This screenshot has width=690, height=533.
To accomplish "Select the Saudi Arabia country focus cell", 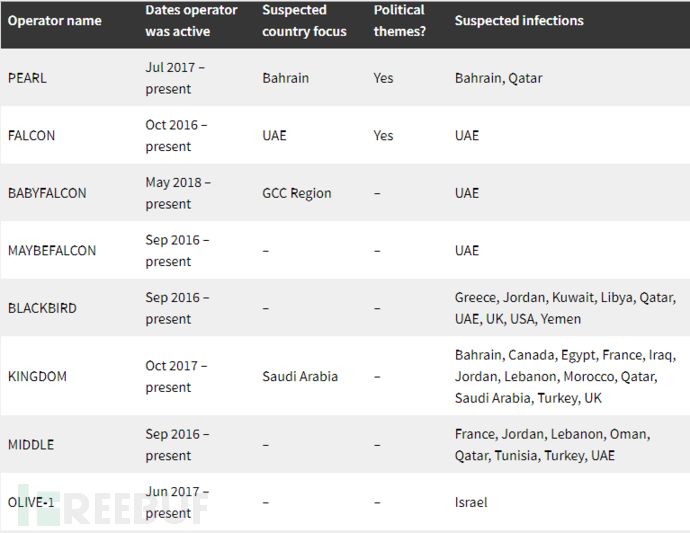I will tap(300, 376).
